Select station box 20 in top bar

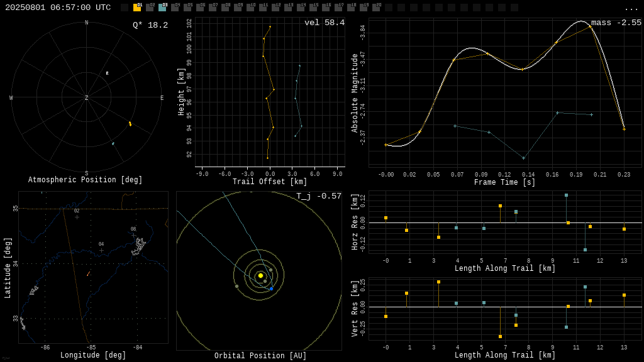point(376,8)
